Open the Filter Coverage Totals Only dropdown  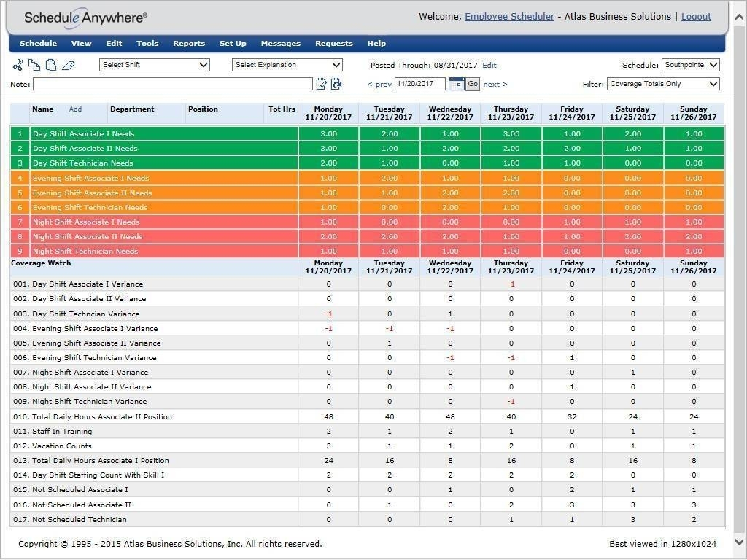(663, 84)
